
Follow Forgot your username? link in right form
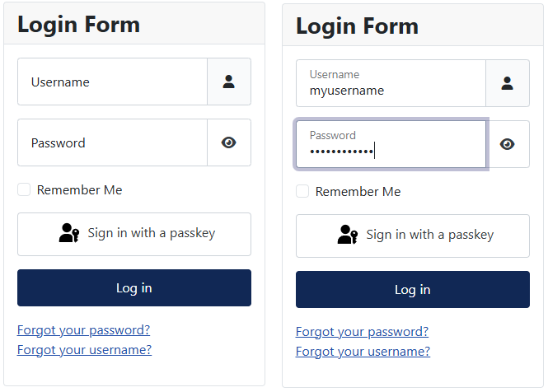click(363, 352)
